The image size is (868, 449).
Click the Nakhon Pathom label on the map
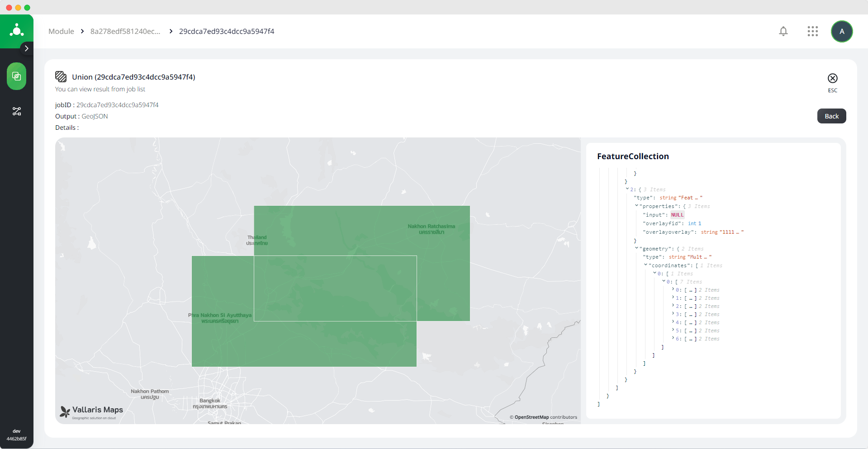point(150,394)
